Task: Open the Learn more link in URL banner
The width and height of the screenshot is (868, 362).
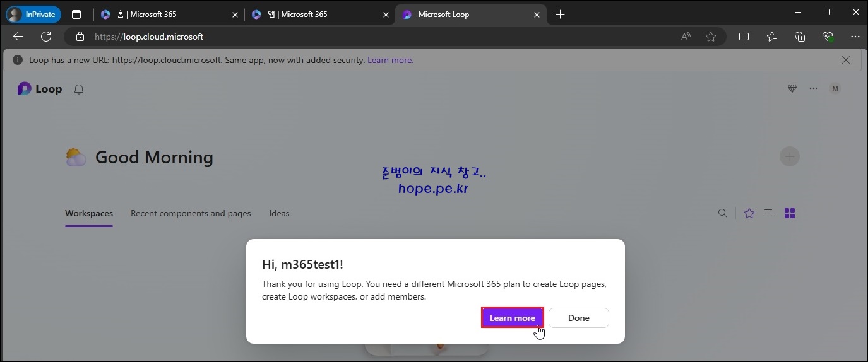Action: (390, 60)
